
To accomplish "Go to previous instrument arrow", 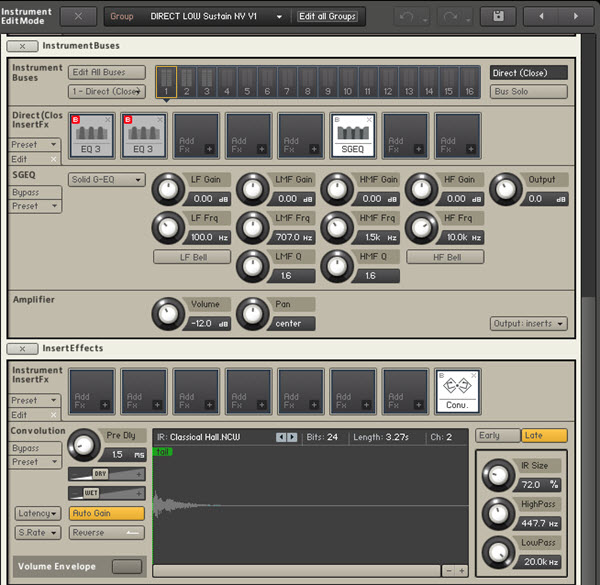I will (541, 16).
